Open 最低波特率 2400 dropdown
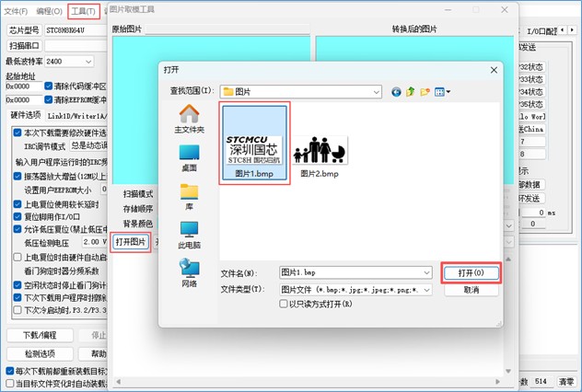Viewport: 582px width, 392px height. 69,61
